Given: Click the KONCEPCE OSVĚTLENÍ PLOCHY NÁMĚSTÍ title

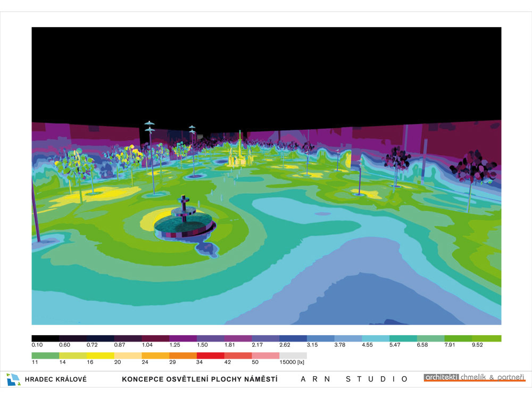Looking at the screenshot, I should (199, 379).
